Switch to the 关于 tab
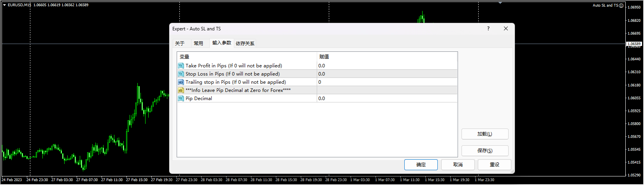This screenshot has width=644, height=185. pos(180,43)
